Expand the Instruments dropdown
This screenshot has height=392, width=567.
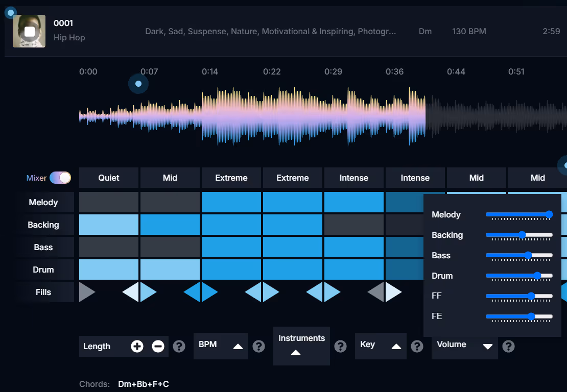(x=301, y=346)
